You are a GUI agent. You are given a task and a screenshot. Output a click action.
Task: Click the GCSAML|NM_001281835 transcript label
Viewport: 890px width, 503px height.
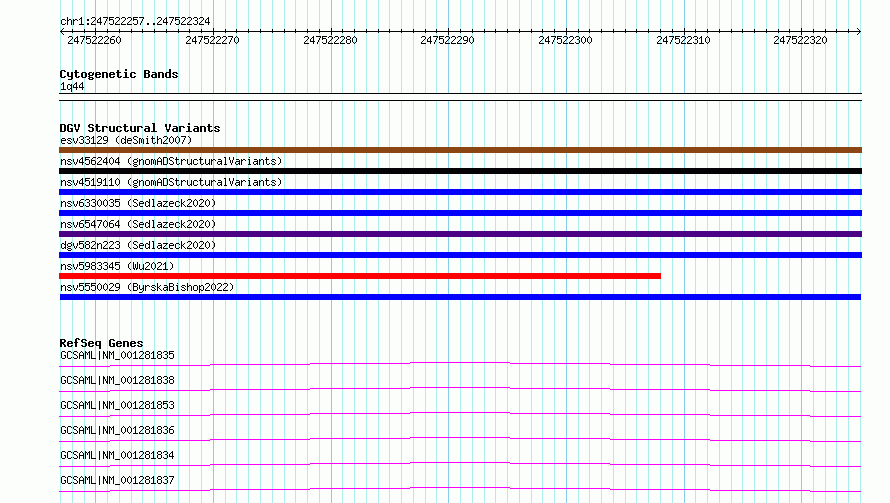[x=117, y=355]
